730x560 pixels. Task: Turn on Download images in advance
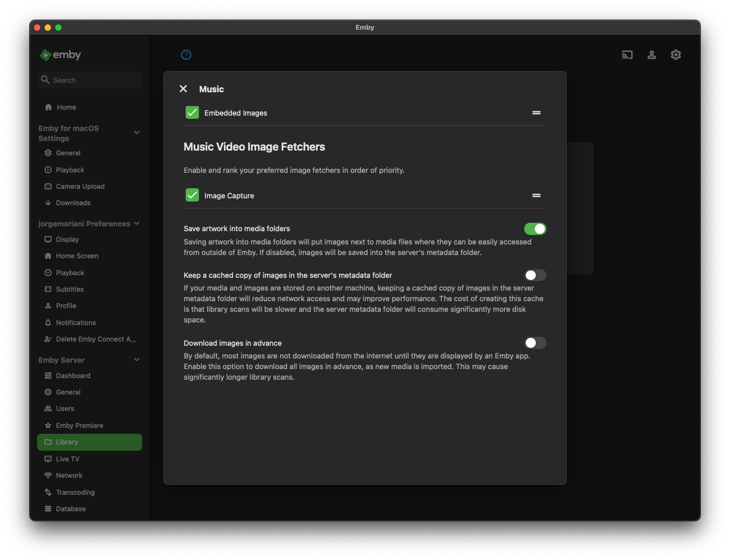(x=535, y=343)
